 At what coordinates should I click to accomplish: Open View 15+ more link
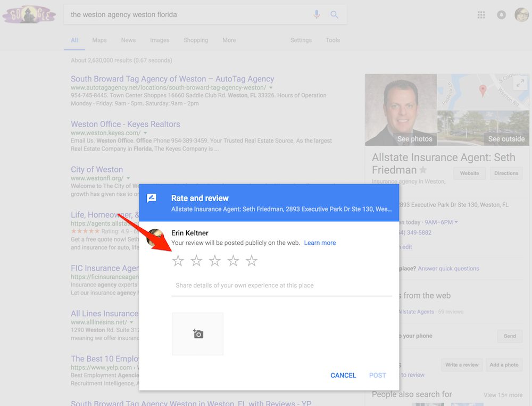503,395
